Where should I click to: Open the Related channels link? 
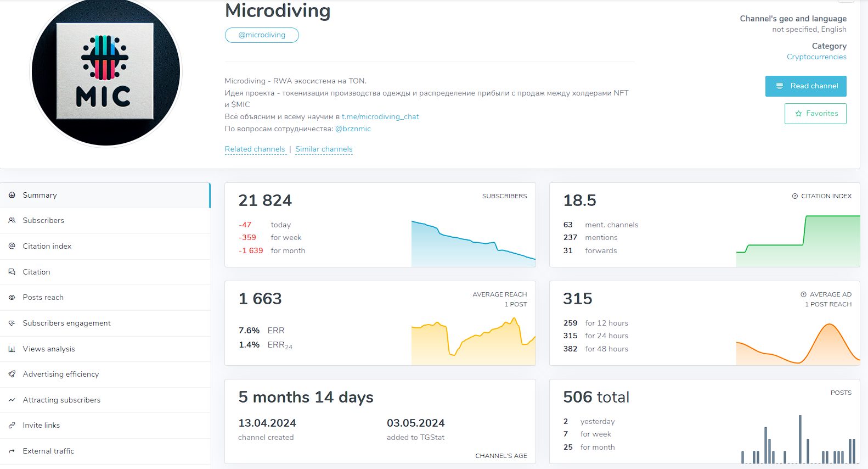click(x=255, y=149)
